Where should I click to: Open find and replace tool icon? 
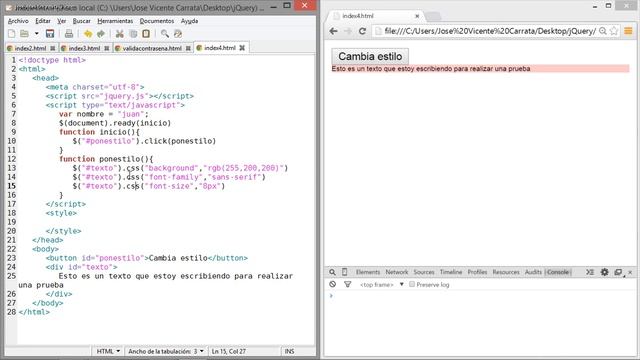[178, 34]
